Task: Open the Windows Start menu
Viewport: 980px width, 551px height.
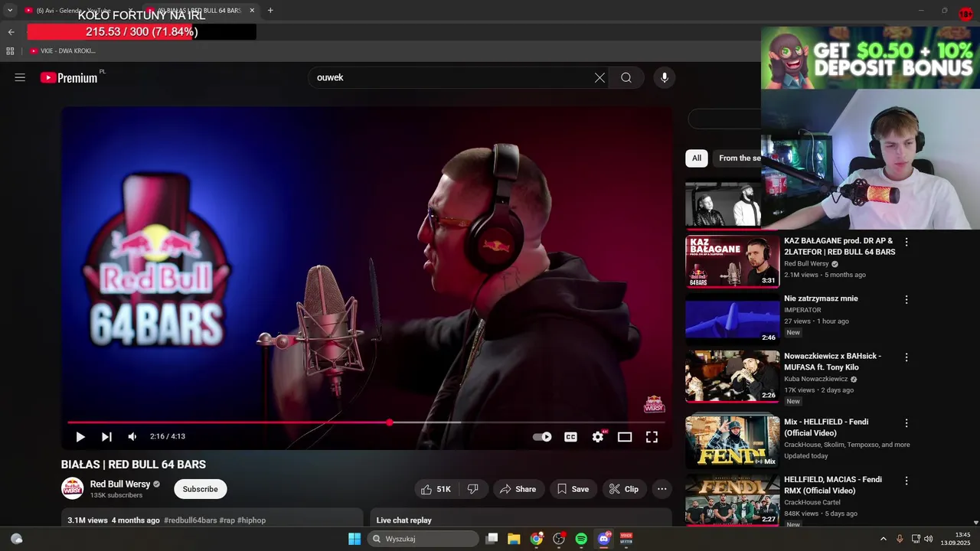Action: 354,539
